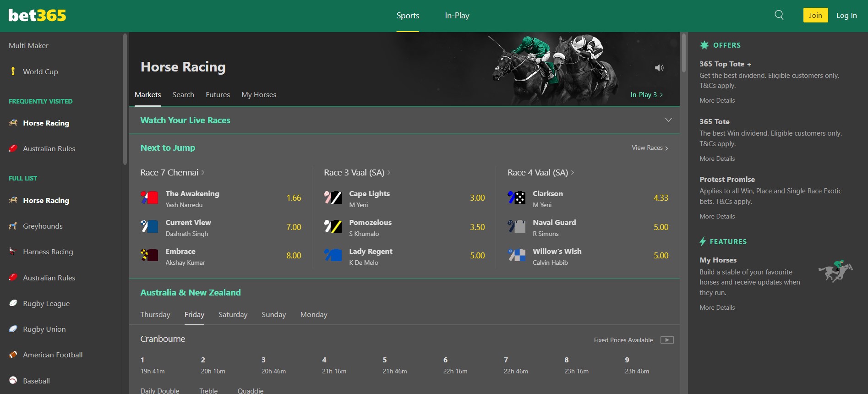Click the left sidebar scrollbar
The image size is (868, 394).
coord(125,98)
